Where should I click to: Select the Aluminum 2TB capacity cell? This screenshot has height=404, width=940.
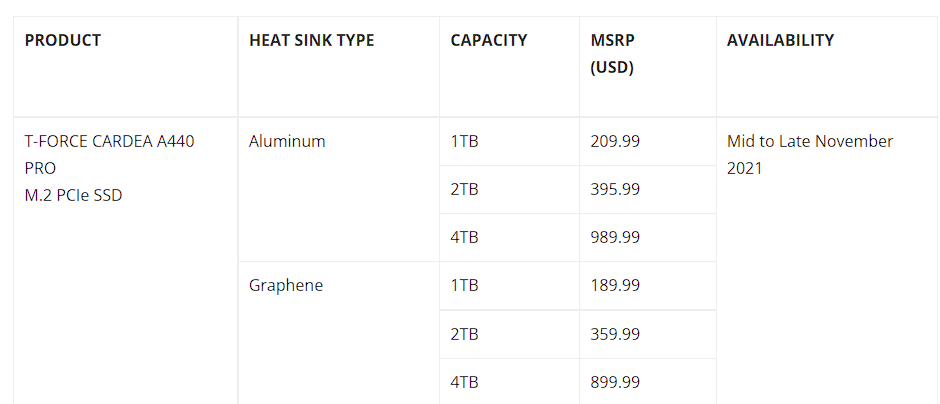pyautogui.click(x=510, y=189)
